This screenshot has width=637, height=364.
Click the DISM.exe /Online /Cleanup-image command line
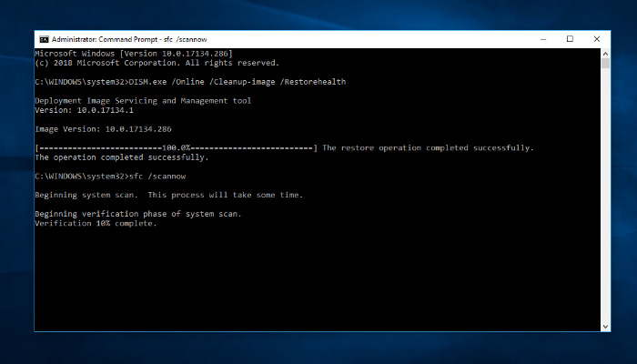tap(189, 82)
